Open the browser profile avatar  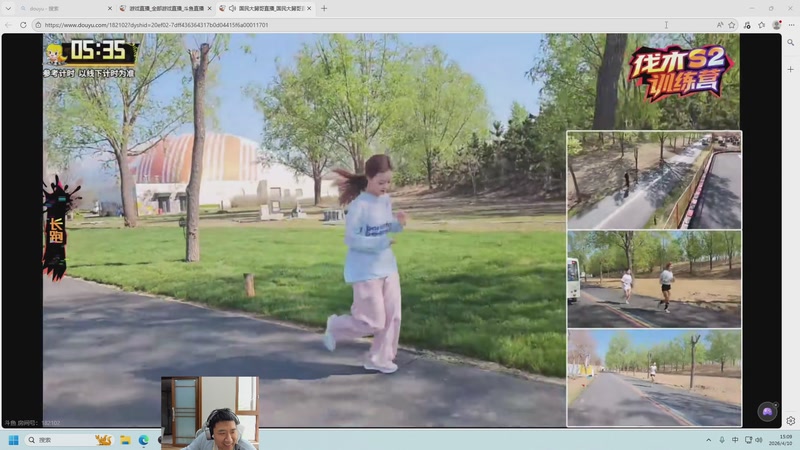point(777,24)
